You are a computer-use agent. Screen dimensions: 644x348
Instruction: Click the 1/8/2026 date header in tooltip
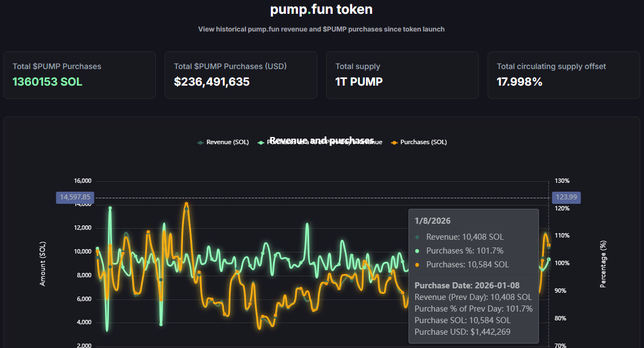click(x=433, y=221)
